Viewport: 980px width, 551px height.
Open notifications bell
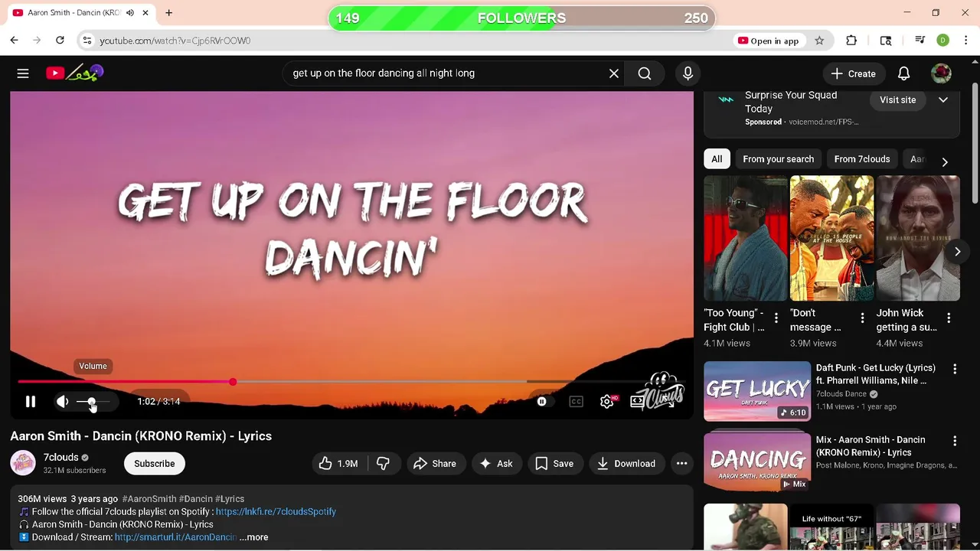(903, 73)
